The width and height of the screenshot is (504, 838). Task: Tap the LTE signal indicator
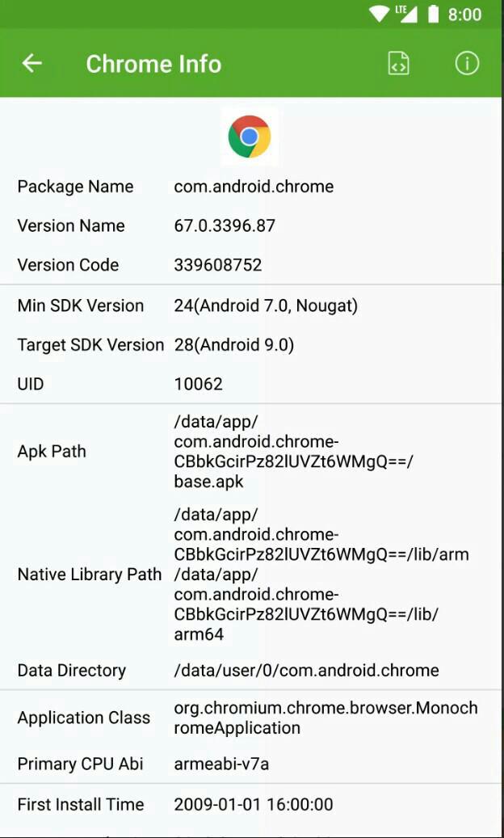[x=406, y=14]
